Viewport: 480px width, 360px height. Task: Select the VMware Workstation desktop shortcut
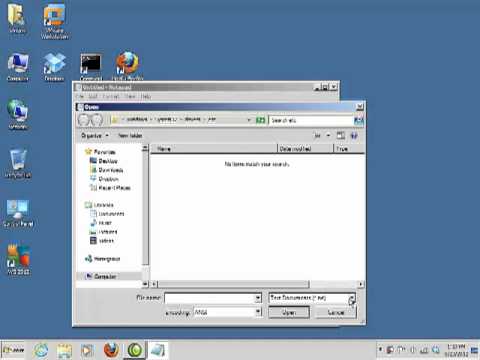click(x=54, y=21)
